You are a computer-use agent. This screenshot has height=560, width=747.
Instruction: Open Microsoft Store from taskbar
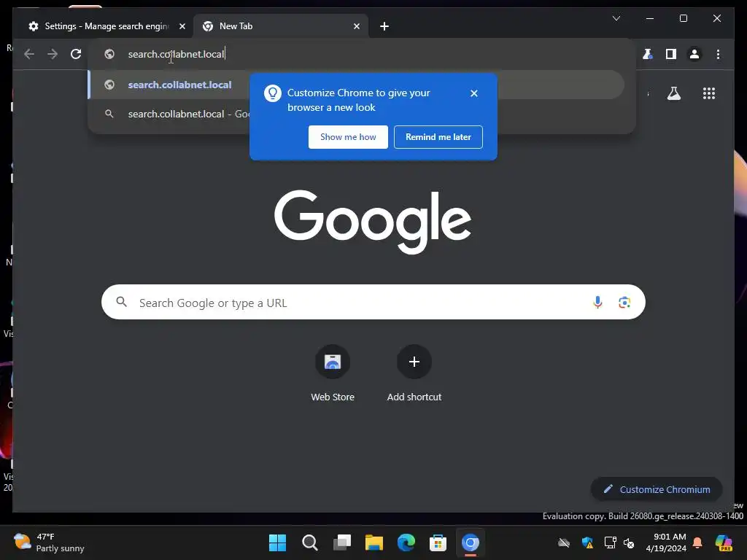[438, 542]
